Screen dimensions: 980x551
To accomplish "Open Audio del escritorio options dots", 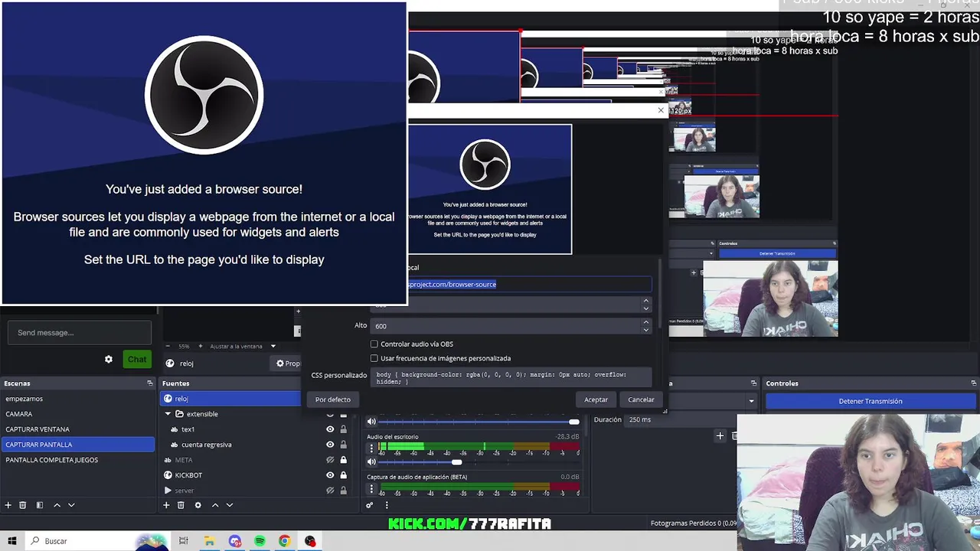I will pos(372,448).
